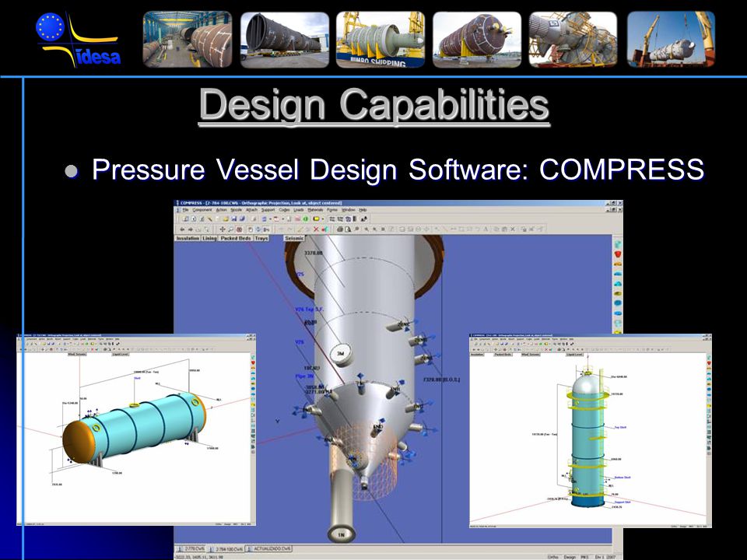Select the top cyan cylinder component icon

tap(618, 244)
